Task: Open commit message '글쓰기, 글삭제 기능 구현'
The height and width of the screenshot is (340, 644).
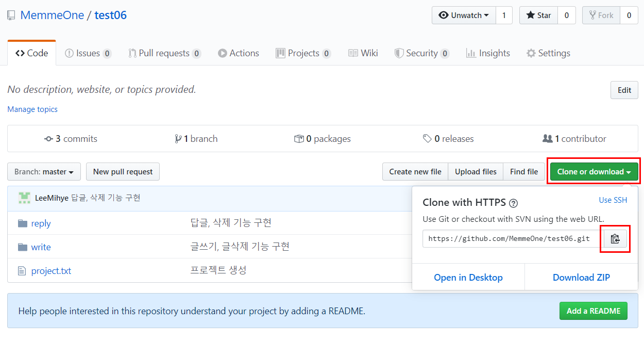Action: tap(240, 247)
